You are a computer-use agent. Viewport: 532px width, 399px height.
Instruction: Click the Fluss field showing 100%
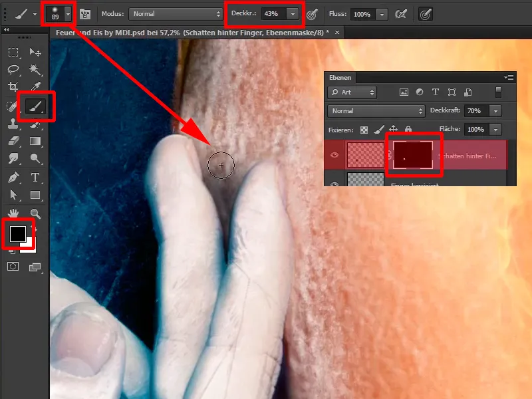[x=362, y=14]
